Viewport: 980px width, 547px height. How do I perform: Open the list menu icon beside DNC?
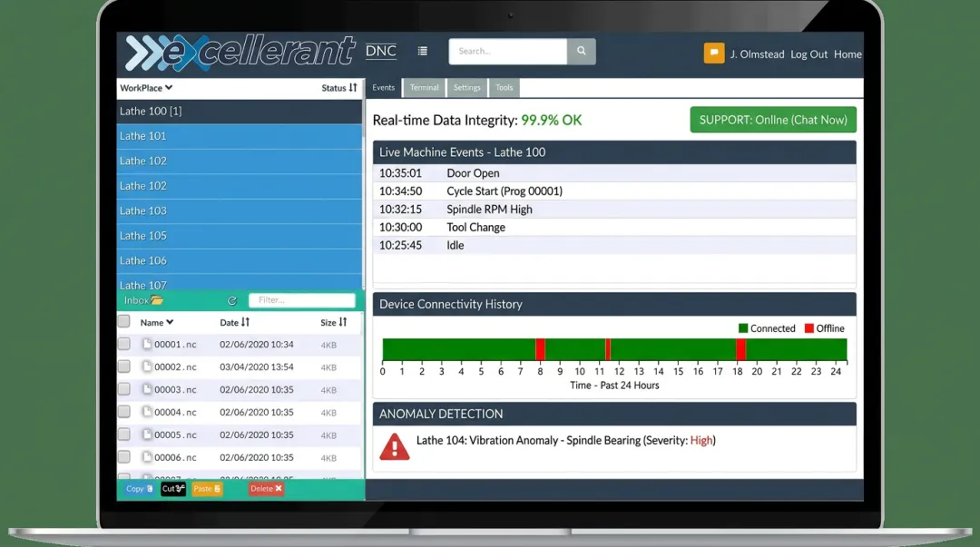click(423, 52)
